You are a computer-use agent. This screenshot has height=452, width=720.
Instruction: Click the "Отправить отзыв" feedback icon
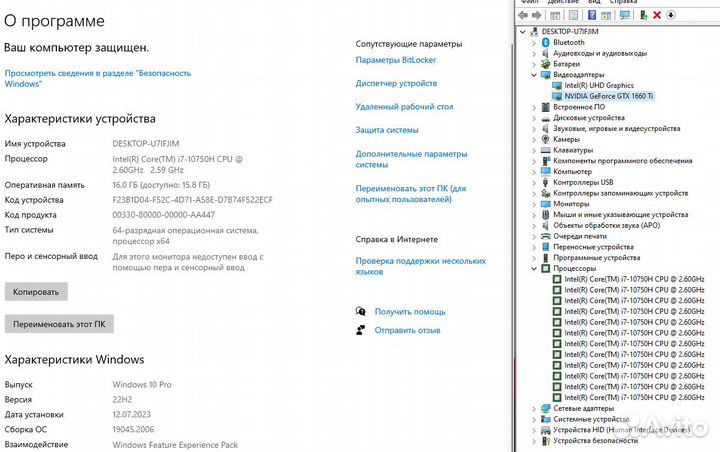click(361, 330)
